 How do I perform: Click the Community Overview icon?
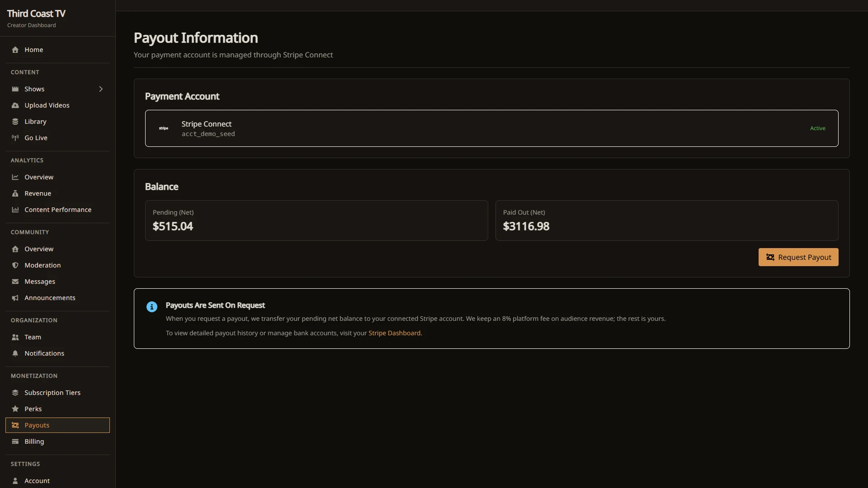click(15, 249)
